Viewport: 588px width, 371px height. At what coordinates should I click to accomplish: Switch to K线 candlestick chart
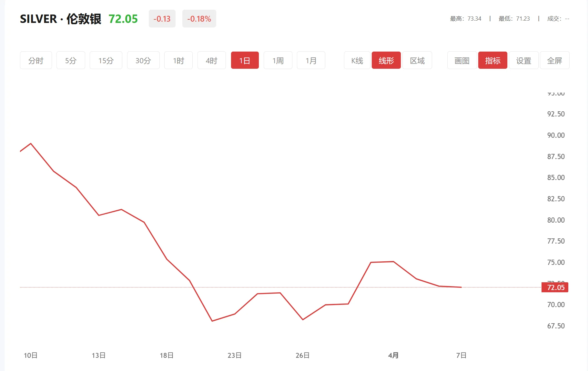click(357, 60)
